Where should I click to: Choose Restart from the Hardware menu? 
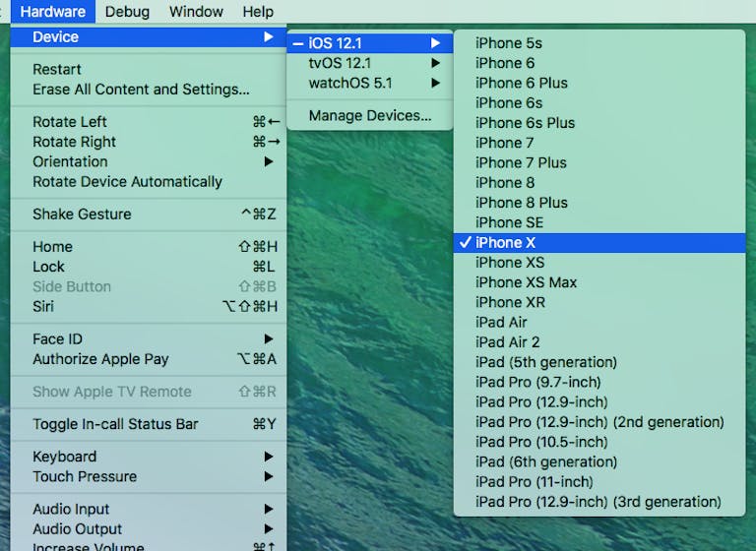149,70
